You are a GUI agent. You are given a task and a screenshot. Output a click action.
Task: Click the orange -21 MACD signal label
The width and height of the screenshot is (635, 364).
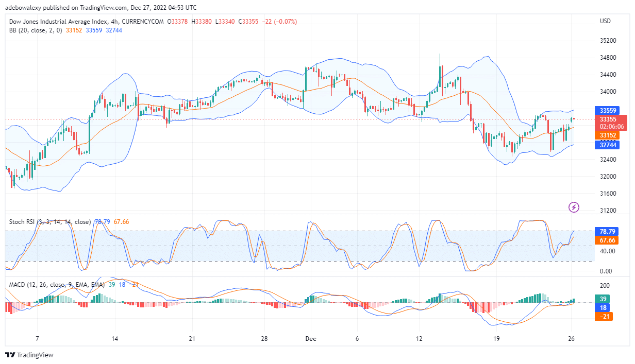coord(604,316)
